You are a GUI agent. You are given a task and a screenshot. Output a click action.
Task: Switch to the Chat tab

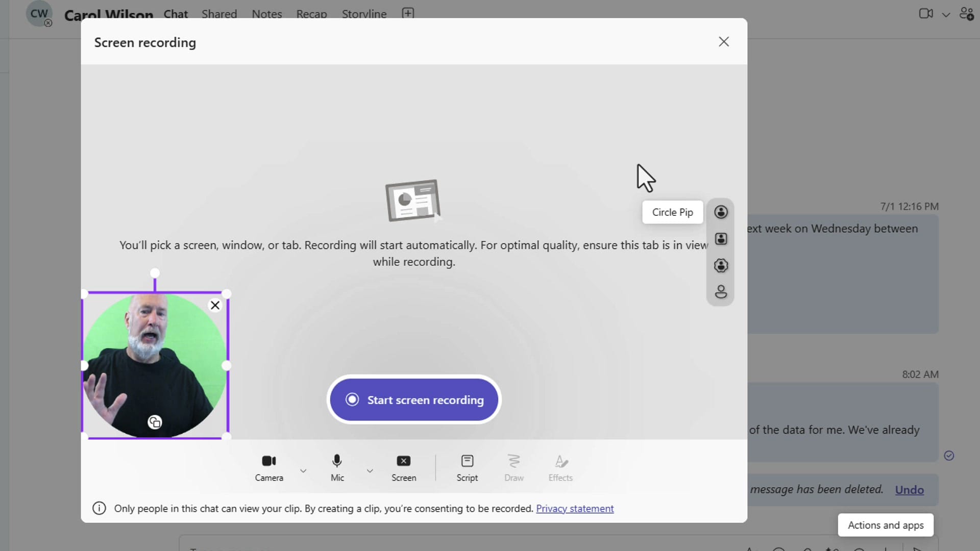[176, 14]
